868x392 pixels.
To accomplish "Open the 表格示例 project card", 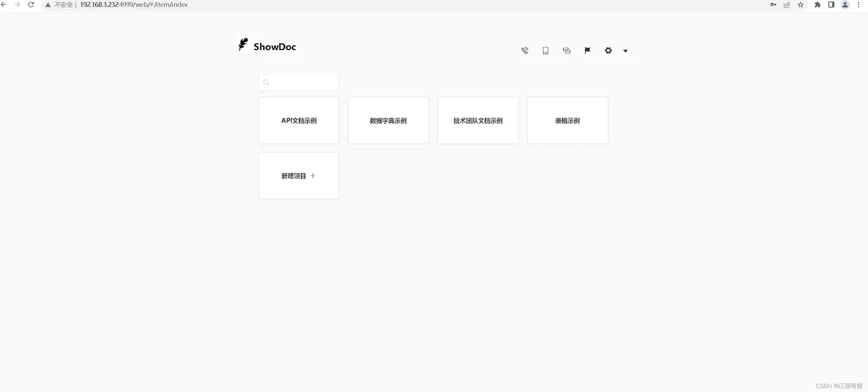I will point(567,120).
